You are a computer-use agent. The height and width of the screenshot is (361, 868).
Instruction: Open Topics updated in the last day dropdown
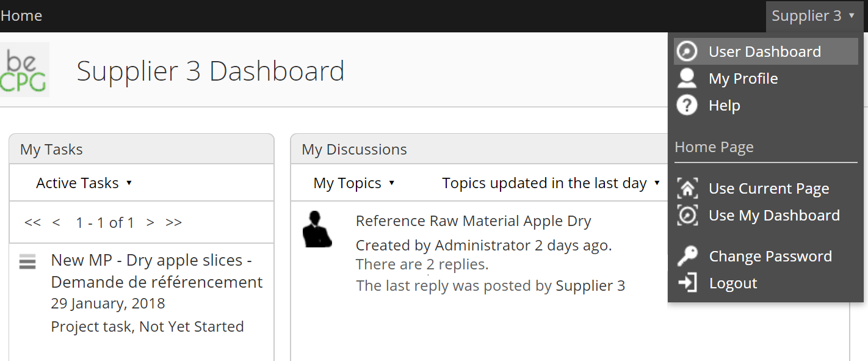point(551,183)
